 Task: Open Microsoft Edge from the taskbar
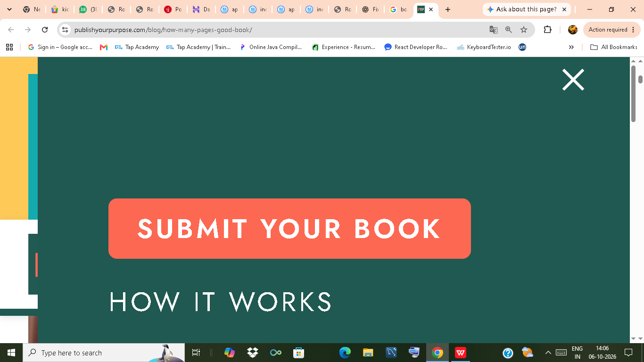[x=345, y=353]
